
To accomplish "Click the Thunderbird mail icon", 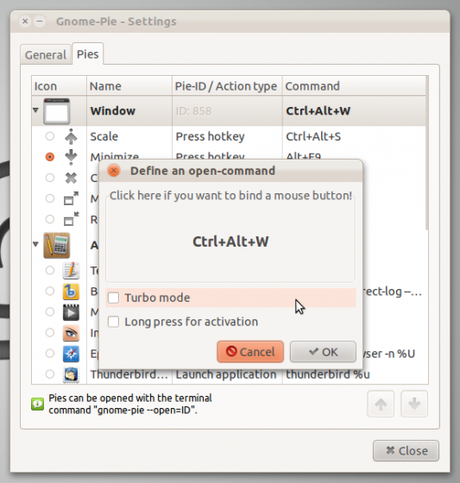I will [x=71, y=374].
